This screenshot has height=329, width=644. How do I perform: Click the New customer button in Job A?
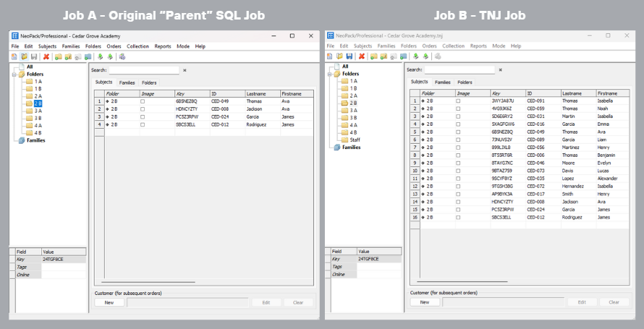(109, 302)
